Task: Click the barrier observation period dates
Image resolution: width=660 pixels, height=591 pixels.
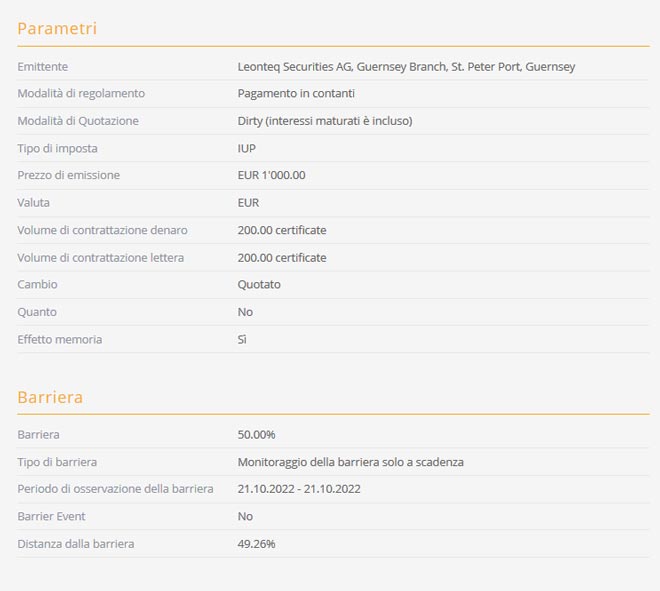Action: click(299, 489)
